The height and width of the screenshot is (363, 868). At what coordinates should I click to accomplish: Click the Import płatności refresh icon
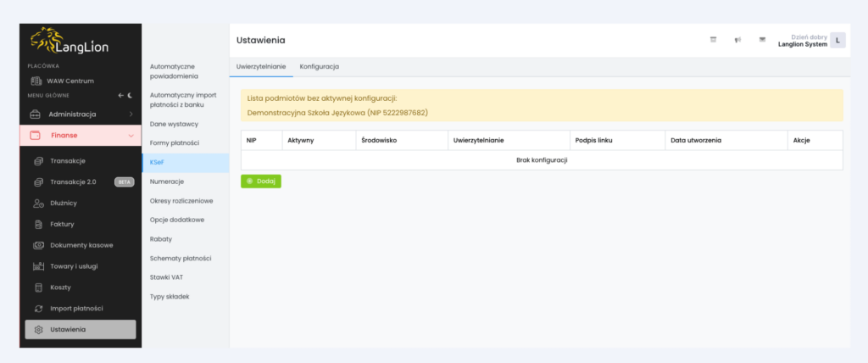coord(39,309)
